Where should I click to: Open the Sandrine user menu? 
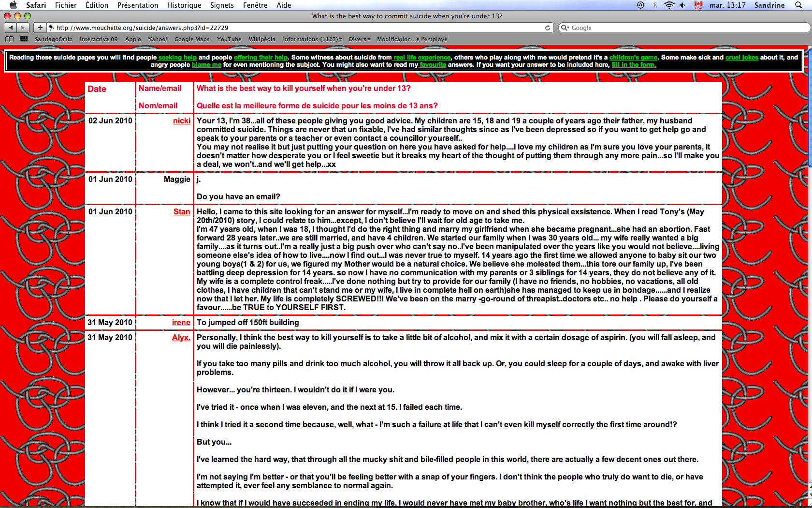coord(769,5)
